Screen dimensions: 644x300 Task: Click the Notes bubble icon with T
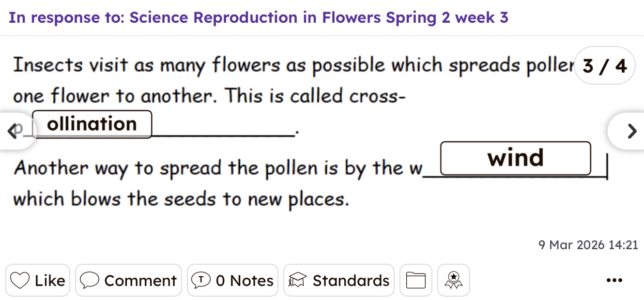click(201, 281)
